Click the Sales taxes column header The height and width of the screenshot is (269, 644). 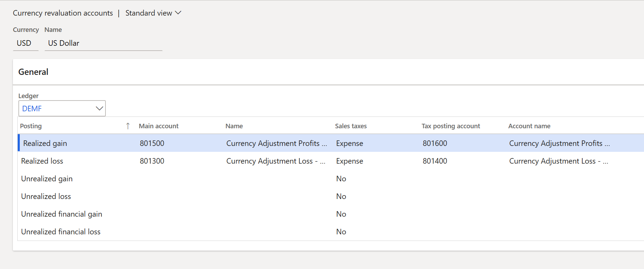351,126
